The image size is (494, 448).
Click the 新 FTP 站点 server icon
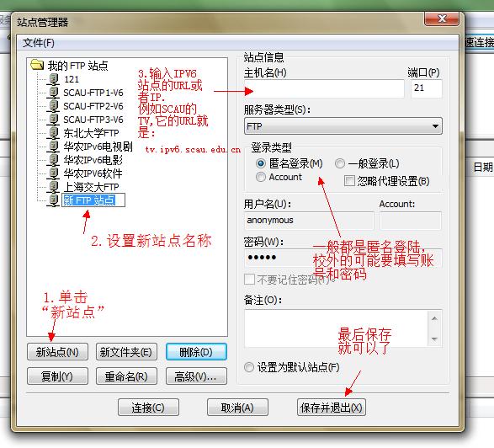54,200
